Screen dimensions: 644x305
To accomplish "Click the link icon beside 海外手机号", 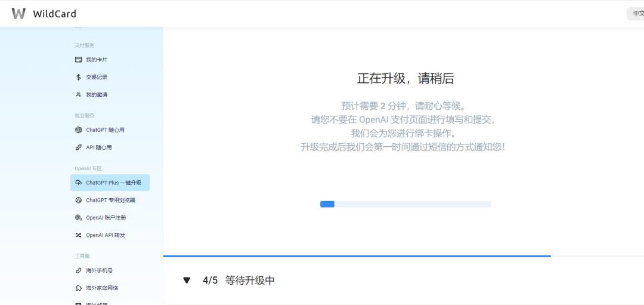I will (x=79, y=270).
